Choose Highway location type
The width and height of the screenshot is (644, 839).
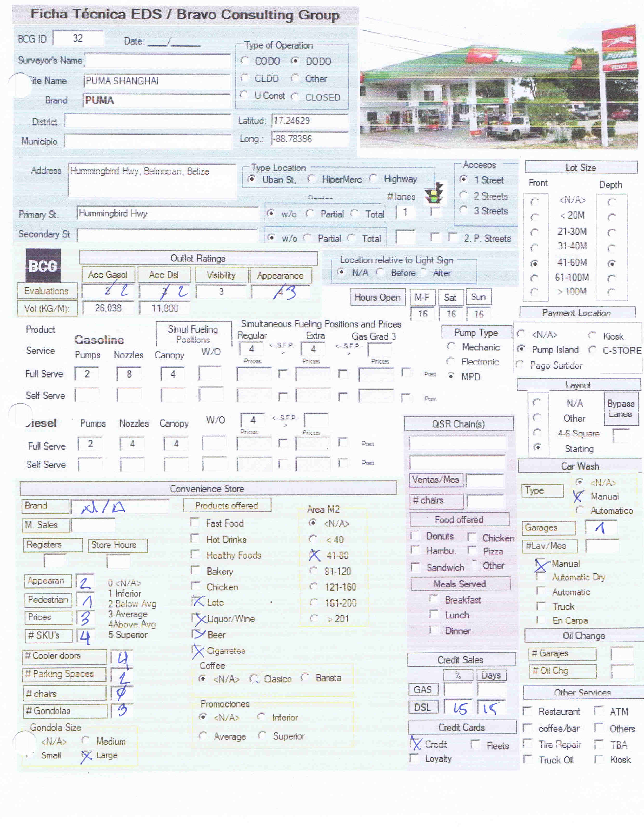(x=373, y=178)
